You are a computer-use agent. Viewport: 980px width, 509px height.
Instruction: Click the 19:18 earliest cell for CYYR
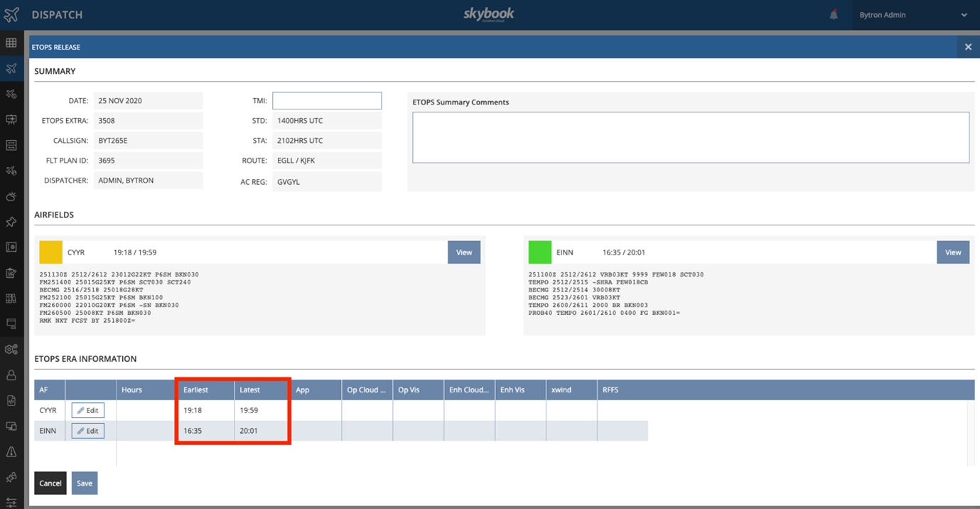coord(206,410)
